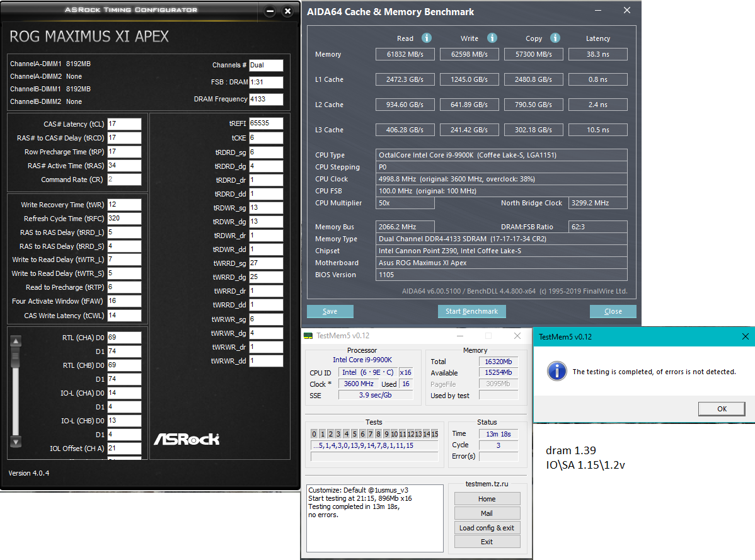Click the ASRock logo in Timing Configurator
The height and width of the screenshot is (560, 755).
[x=187, y=439]
